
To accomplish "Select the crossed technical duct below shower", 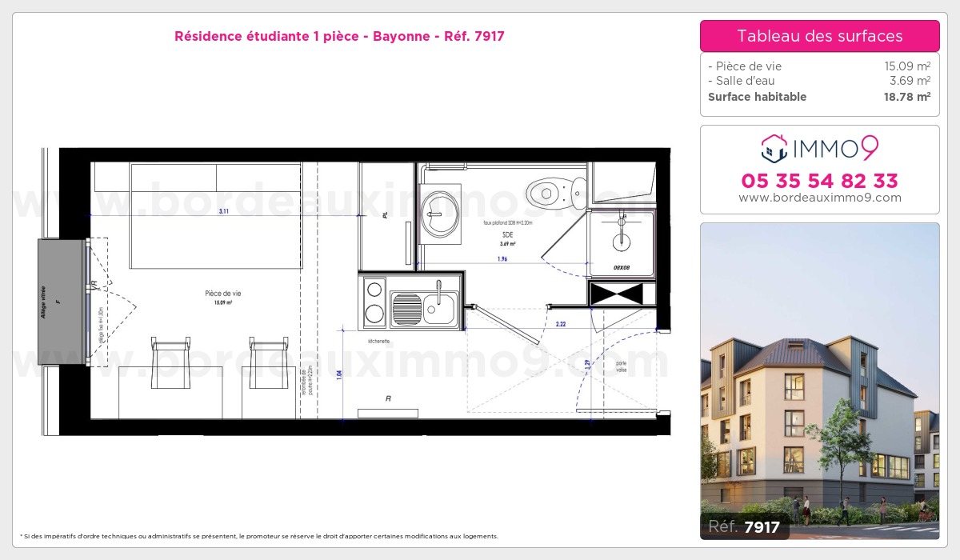I will tap(621, 294).
